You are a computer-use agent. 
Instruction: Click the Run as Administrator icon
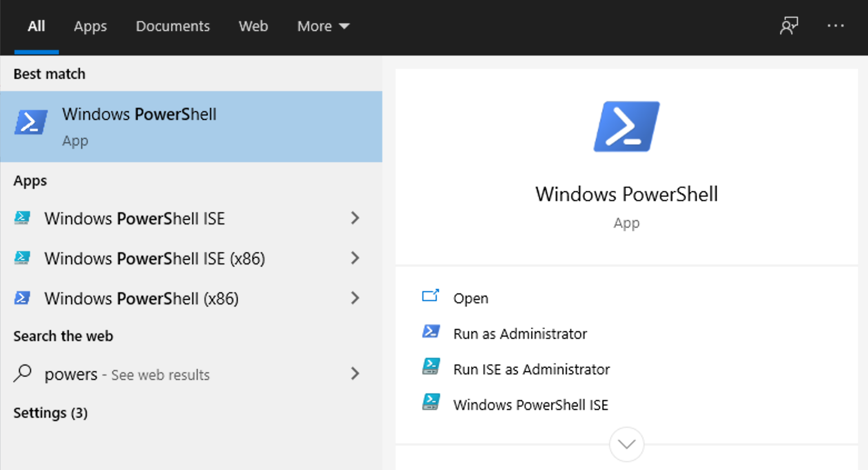coord(431,331)
